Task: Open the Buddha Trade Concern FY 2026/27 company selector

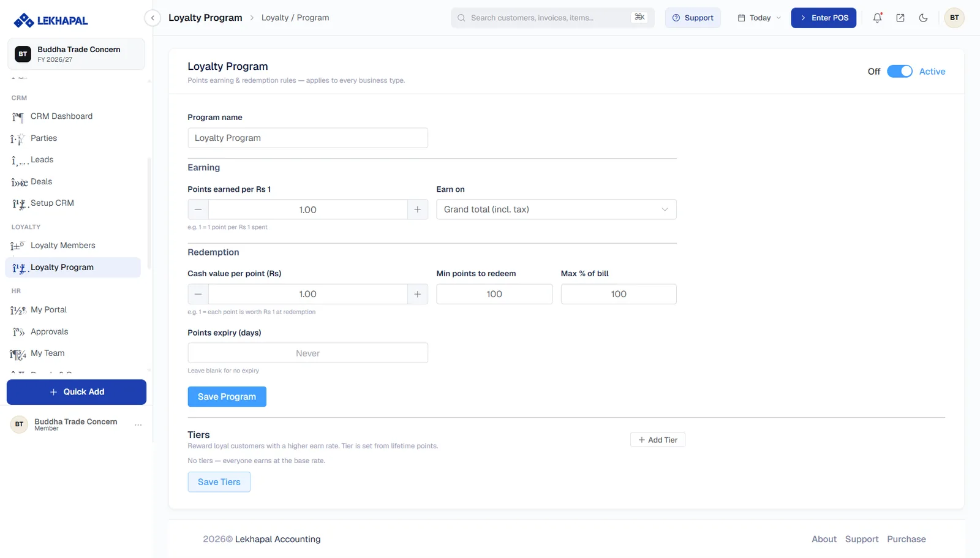Action: [x=76, y=54]
